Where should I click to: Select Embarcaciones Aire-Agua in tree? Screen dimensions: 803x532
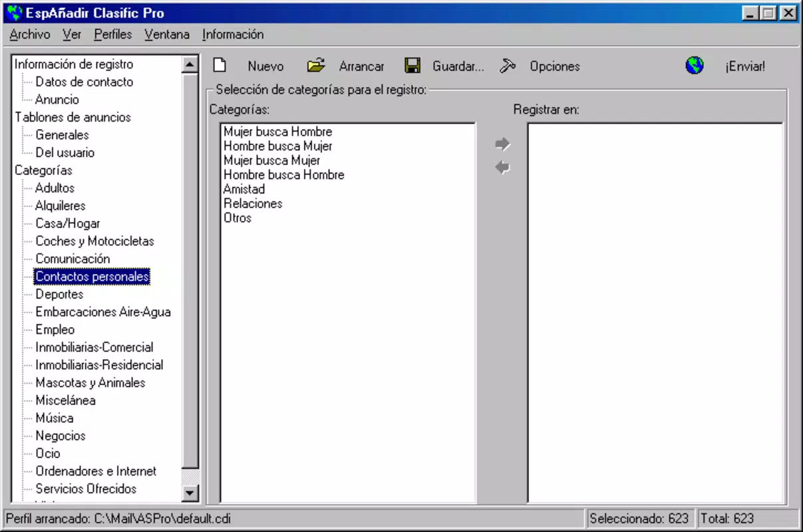103,312
